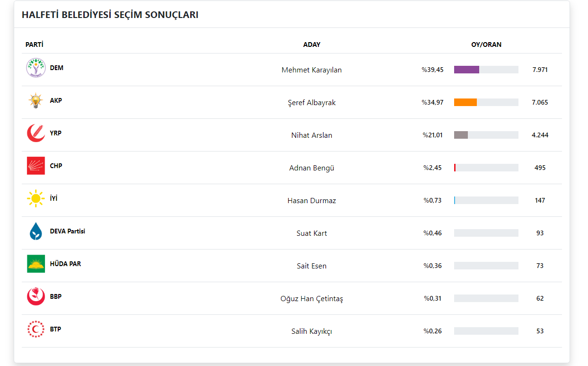Click the OY/ORAN column header
Screen dimensions: 588x366
tap(486, 45)
